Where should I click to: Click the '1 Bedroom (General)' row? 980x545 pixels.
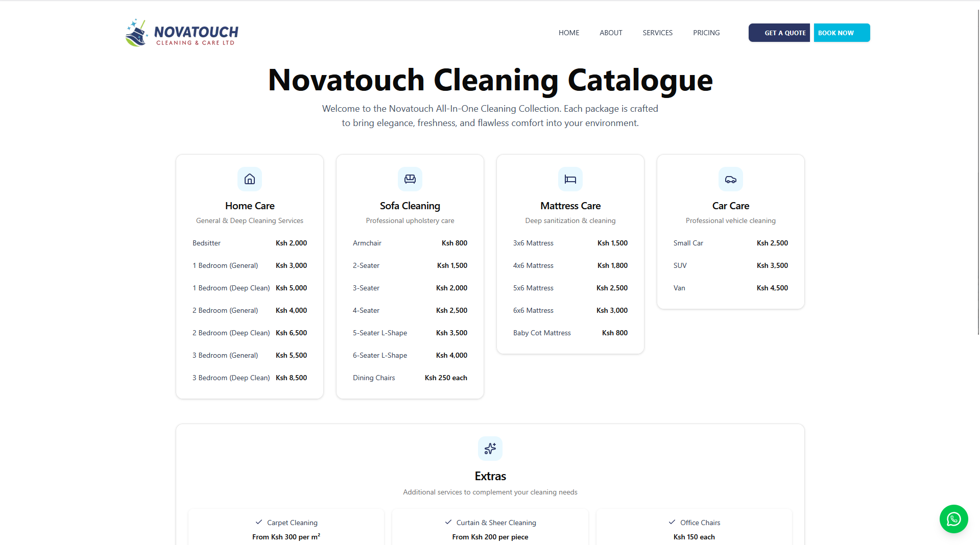[x=250, y=265]
